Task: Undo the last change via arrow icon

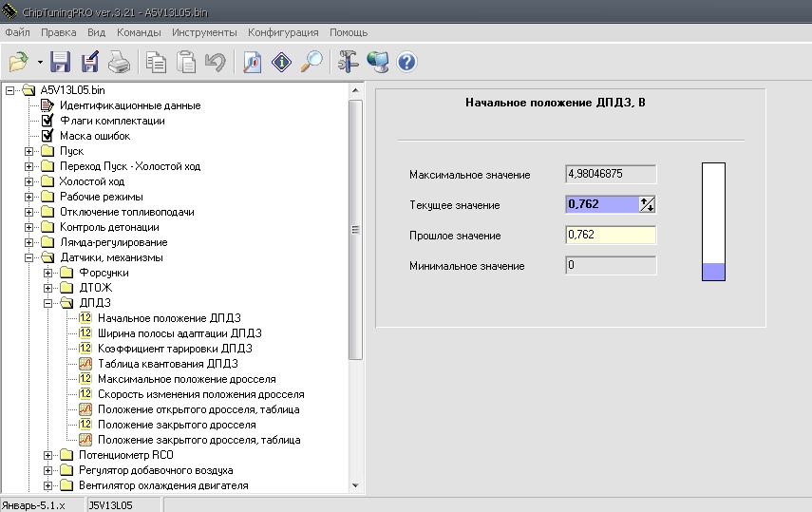Action: click(x=215, y=63)
